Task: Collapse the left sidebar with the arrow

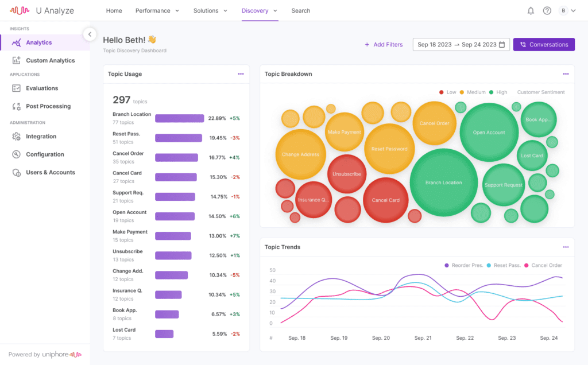Action: point(89,34)
